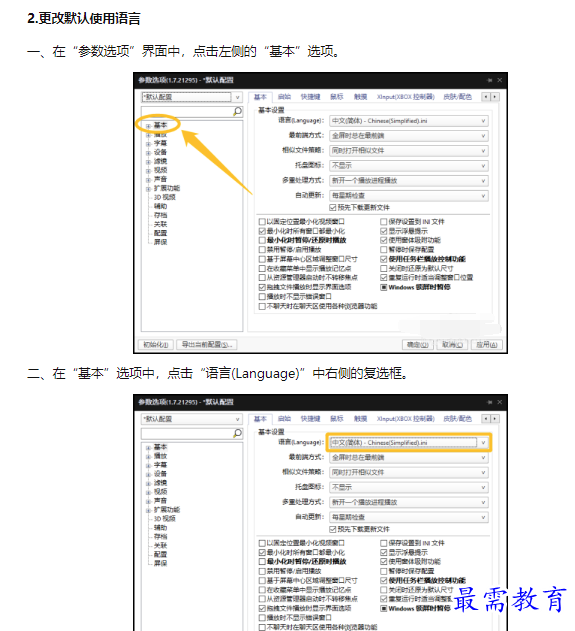Enable 以固定位置最小化视频窗口 in step-one dialog
Screen dimensions: 575x631
point(262,222)
